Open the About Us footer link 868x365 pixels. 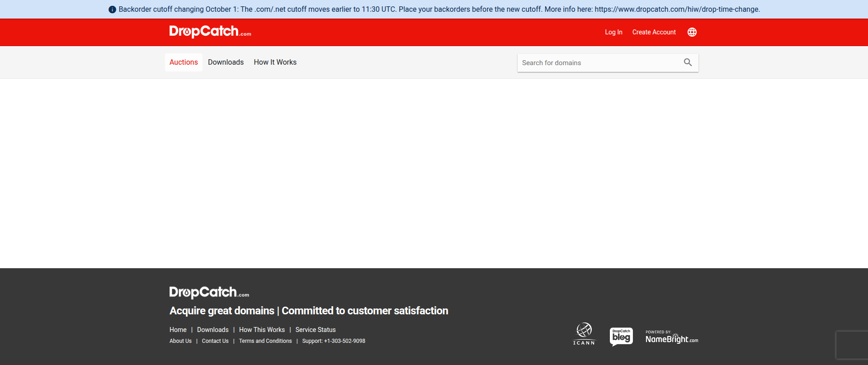pos(180,341)
